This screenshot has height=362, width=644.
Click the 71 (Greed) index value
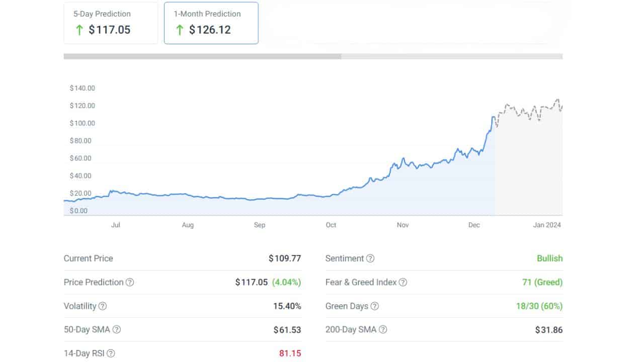542,283
